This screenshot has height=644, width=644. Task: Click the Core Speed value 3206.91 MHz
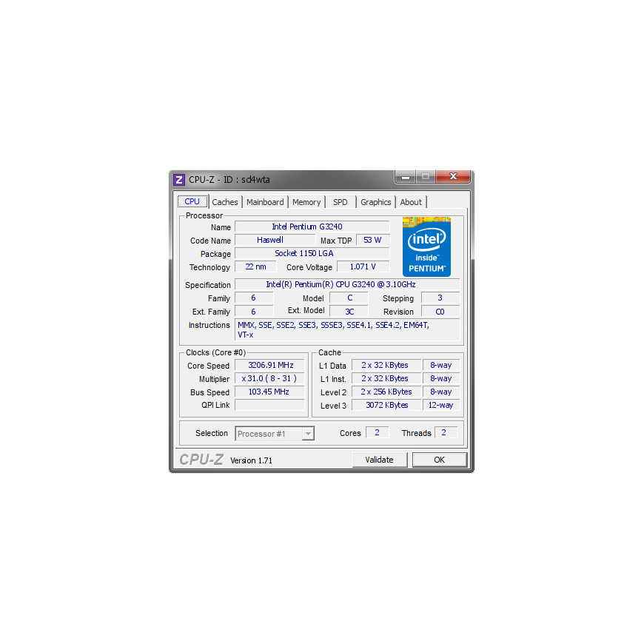270,365
